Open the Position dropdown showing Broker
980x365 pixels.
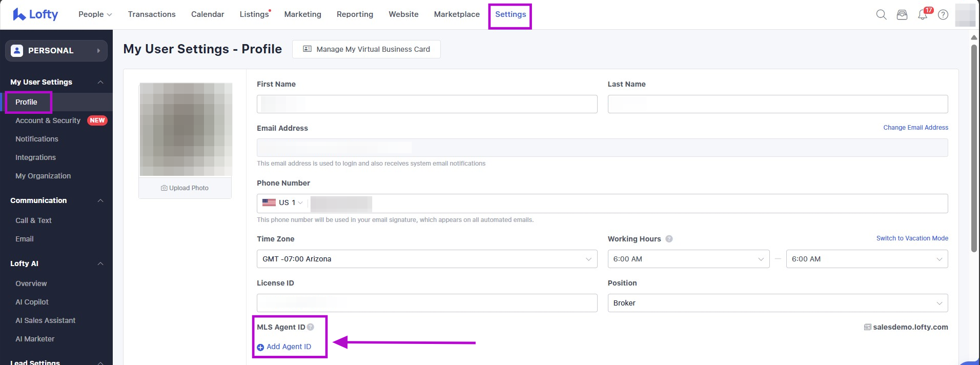(777, 303)
